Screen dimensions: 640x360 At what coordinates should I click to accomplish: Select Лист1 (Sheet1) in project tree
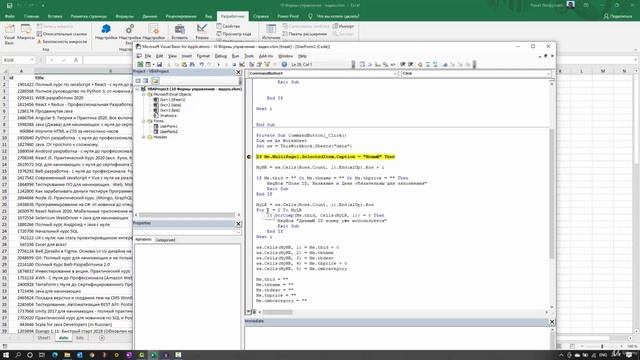coord(172,100)
